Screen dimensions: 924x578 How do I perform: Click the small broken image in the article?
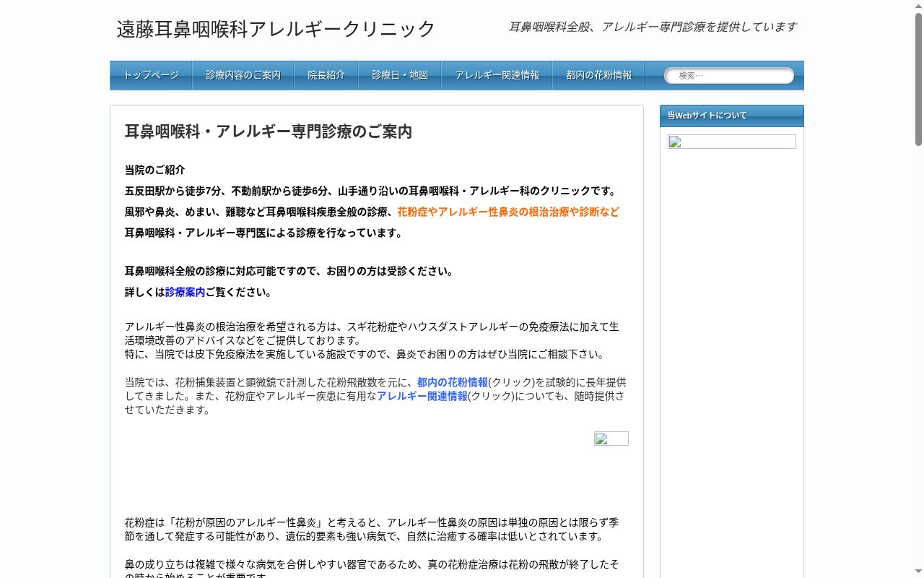(x=611, y=439)
